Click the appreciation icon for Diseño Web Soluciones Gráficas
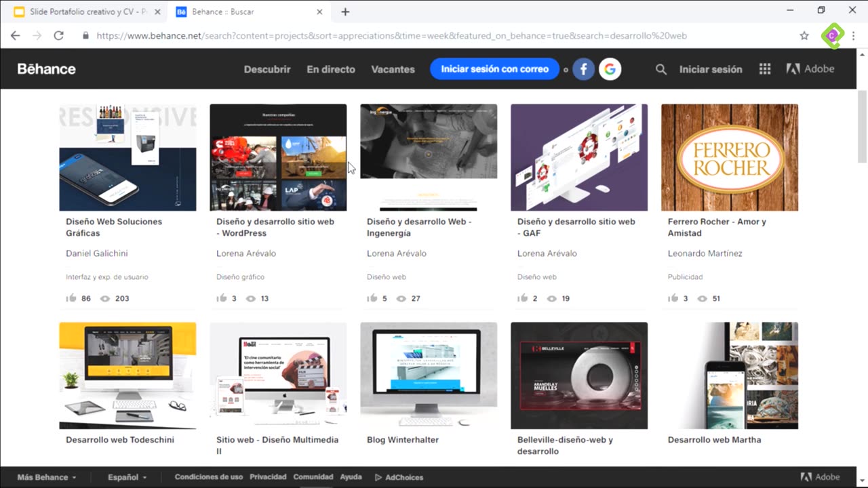The width and height of the screenshot is (868, 488). point(71,298)
